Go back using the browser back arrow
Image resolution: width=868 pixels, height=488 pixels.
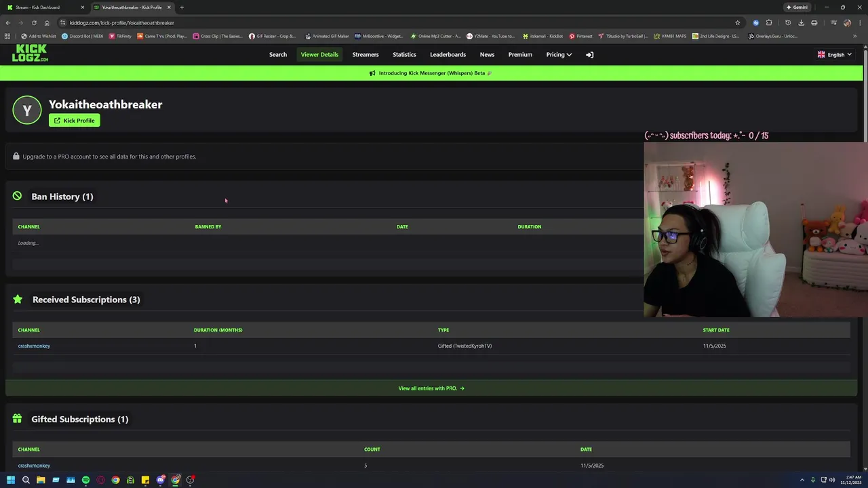pos(8,22)
